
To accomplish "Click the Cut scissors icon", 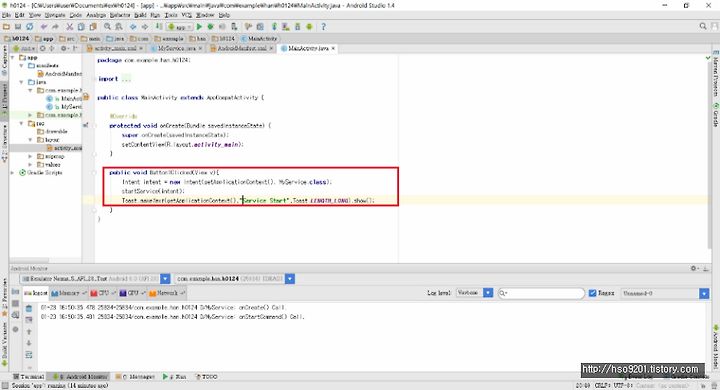I will coord(70,27).
